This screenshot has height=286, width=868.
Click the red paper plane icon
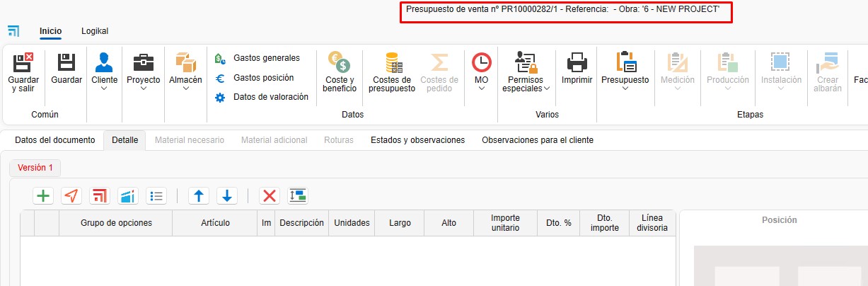[x=71, y=196]
